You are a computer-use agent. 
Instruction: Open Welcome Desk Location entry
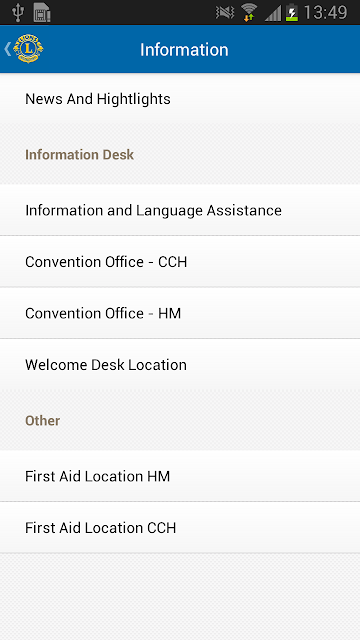[180, 364]
